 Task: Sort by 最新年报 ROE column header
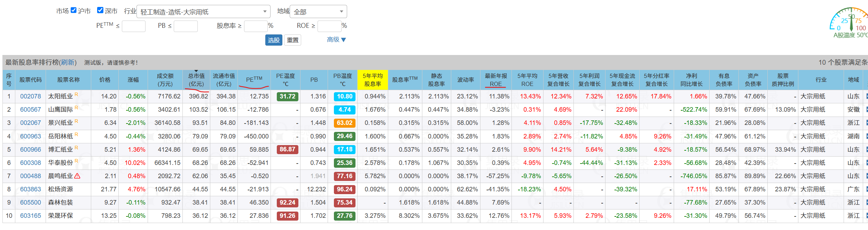[x=495, y=80]
